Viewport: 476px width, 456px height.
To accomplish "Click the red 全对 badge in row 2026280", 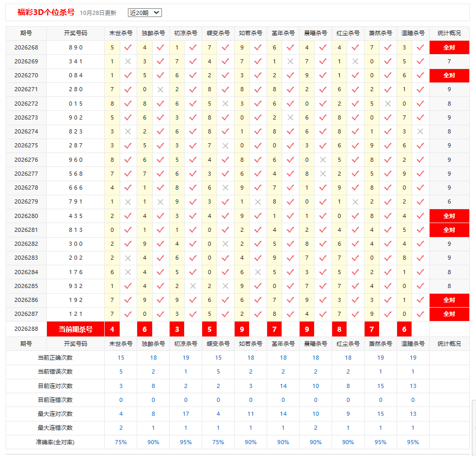I will point(449,216).
